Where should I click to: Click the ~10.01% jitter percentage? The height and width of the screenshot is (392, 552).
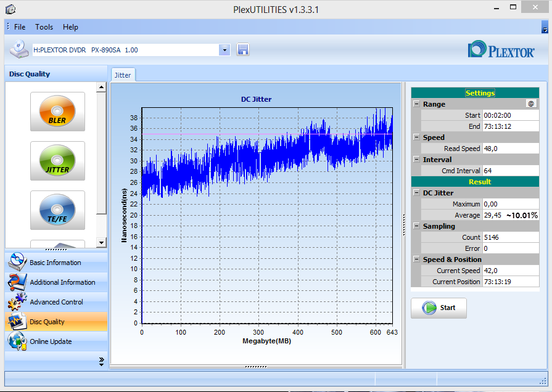pos(522,215)
